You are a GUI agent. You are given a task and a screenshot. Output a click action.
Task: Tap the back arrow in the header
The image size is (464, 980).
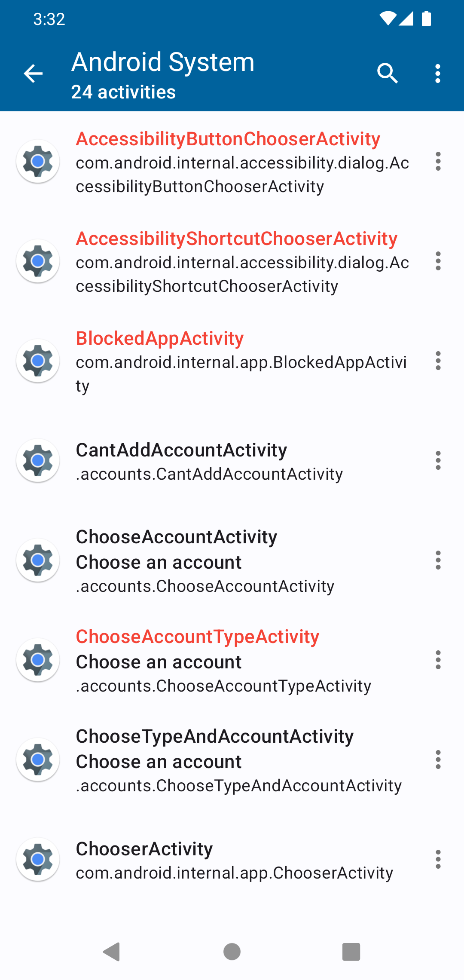[x=33, y=73]
